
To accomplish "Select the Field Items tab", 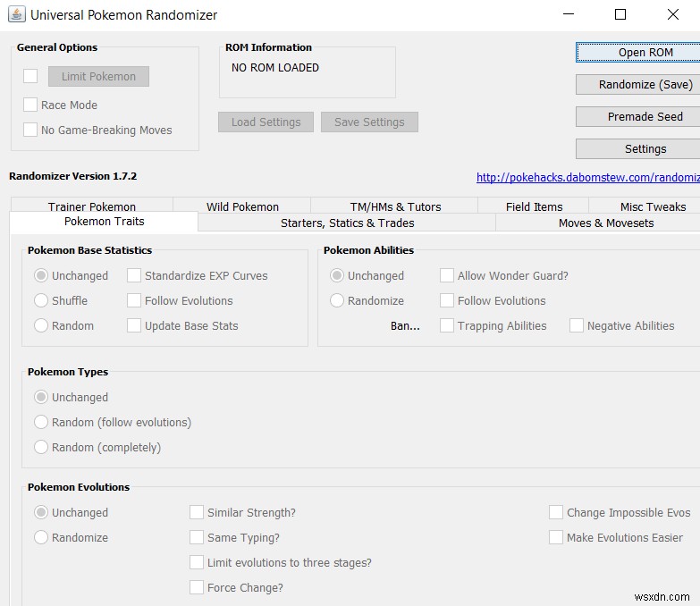I will click(x=534, y=206).
